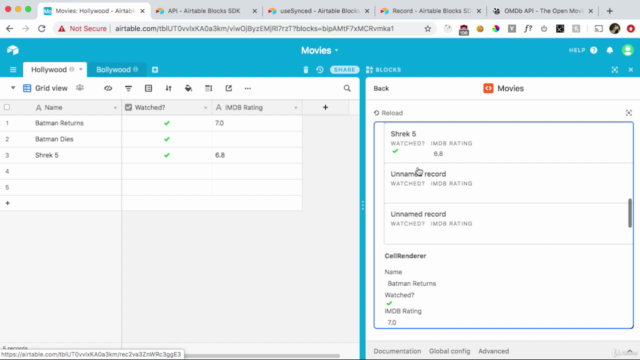Open the color records paint bucket icon
Image resolution: width=640 pixels, height=360 pixels.
pos(188,88)
